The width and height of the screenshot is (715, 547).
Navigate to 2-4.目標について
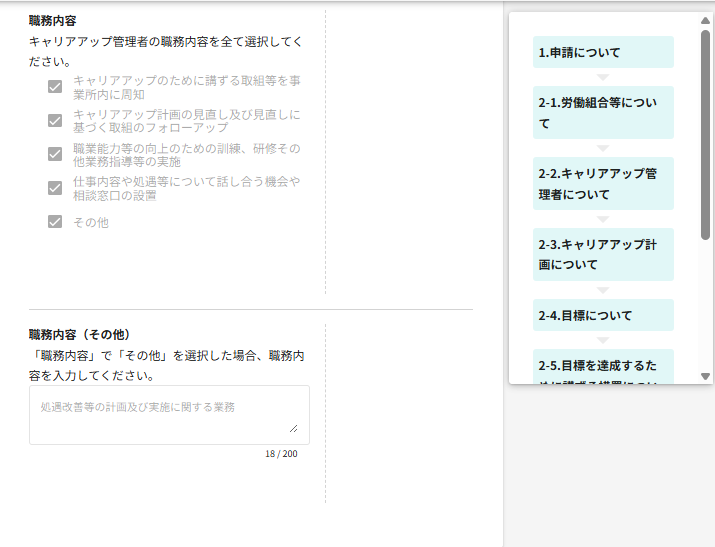coord(603,315)
